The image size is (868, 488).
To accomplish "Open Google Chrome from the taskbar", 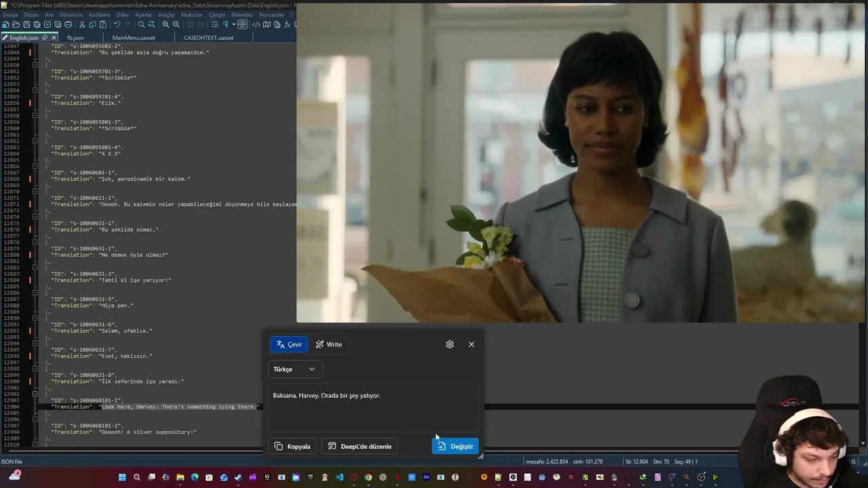I will 368,477.
